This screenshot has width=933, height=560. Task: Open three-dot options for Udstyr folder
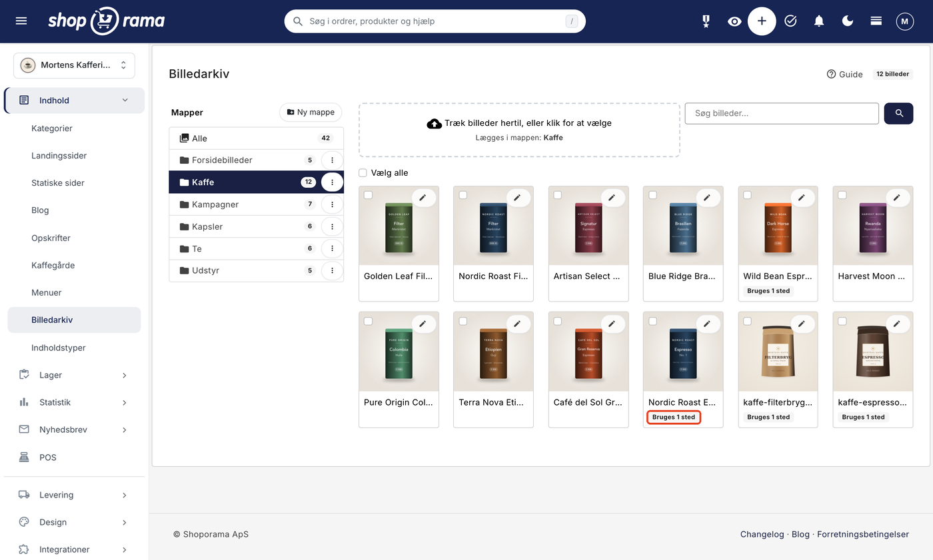[x=332, y=271]
